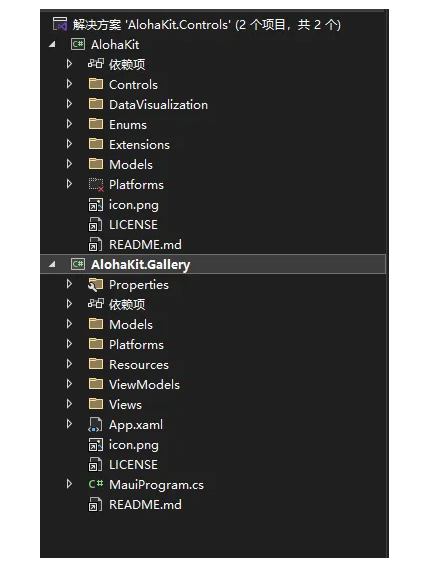Select the Enums folder
The width and height of the screenshot is (425, 569).
coord(128,124)
